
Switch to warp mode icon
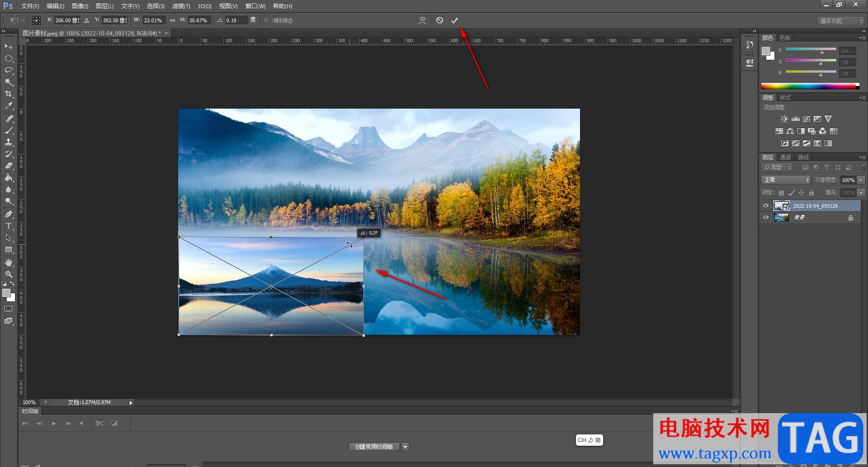422,20
